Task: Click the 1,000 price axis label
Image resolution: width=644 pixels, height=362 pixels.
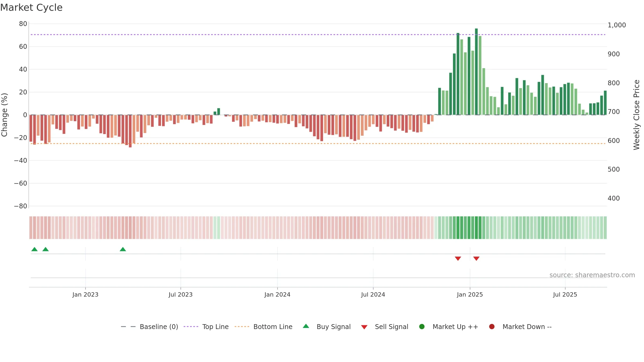Action: coord(617,25)
